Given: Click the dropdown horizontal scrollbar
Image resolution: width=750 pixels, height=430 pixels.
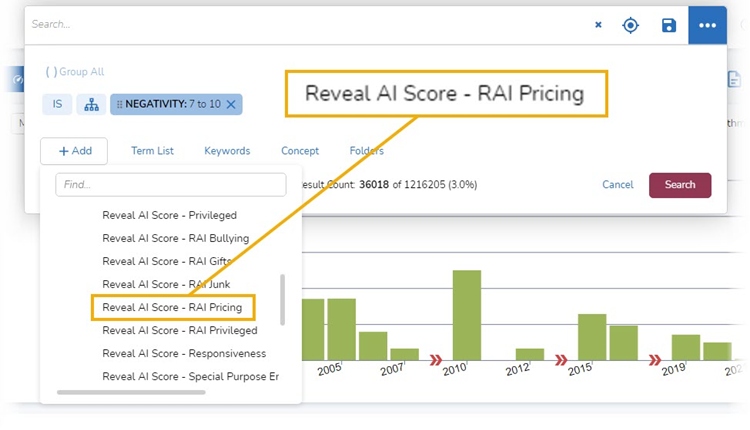Looking at the screenshot, I should (131, 392).
